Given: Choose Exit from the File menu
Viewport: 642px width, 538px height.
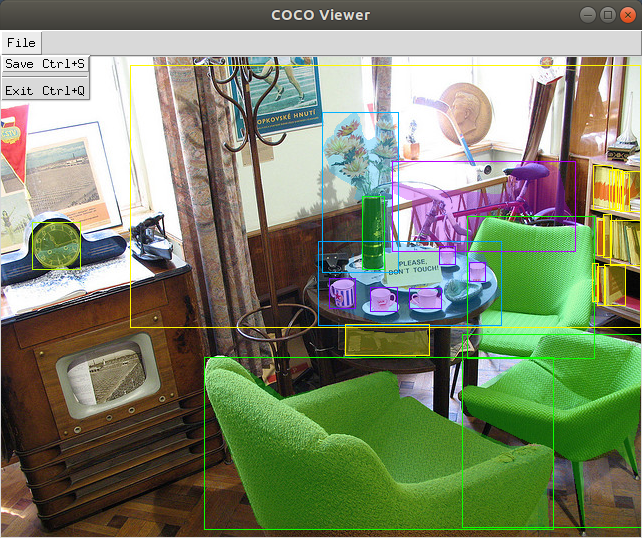Looking at the screenshot, I should (x=45, y=90).
